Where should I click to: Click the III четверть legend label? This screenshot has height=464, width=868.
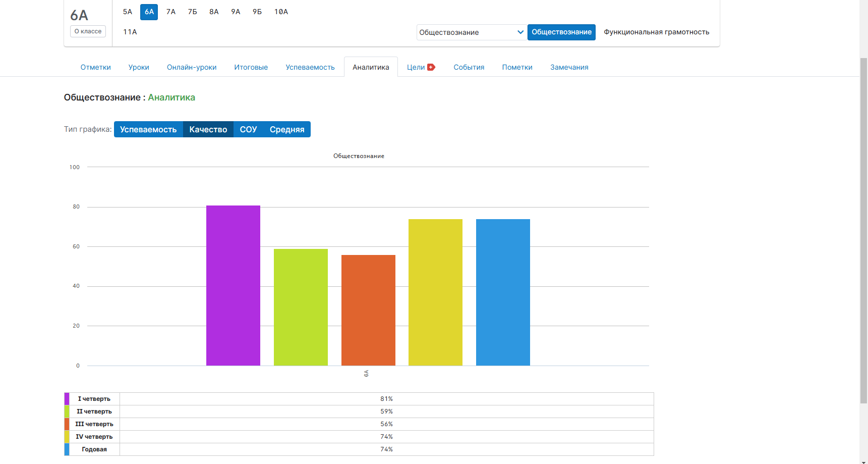[x=94, y=424]
